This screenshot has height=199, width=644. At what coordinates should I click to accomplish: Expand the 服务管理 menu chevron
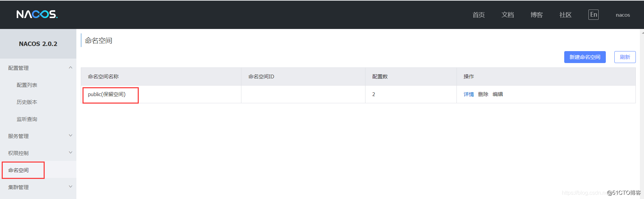pos(71,136)
